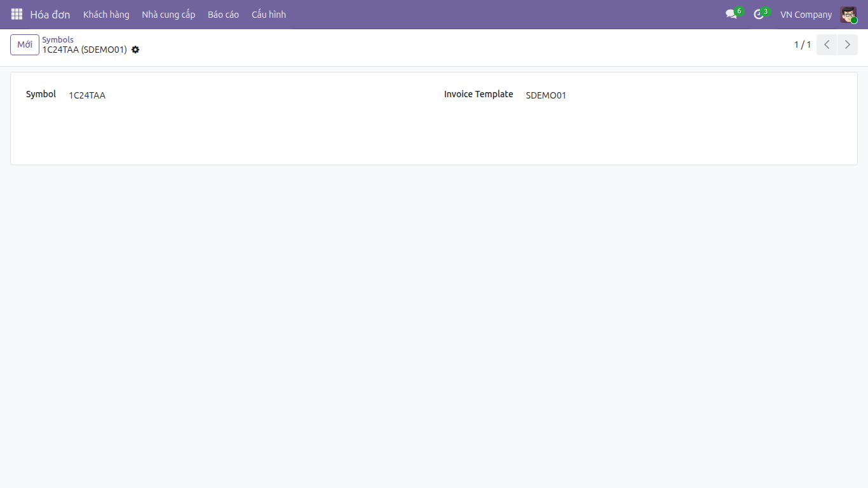Switch company via VN Company
Screen dimensions: 868x488
(806, 14)
